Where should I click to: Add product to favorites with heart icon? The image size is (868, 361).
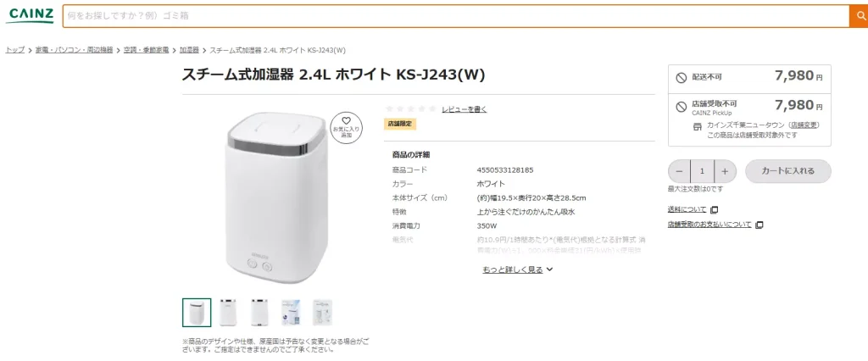pos(346,126)
